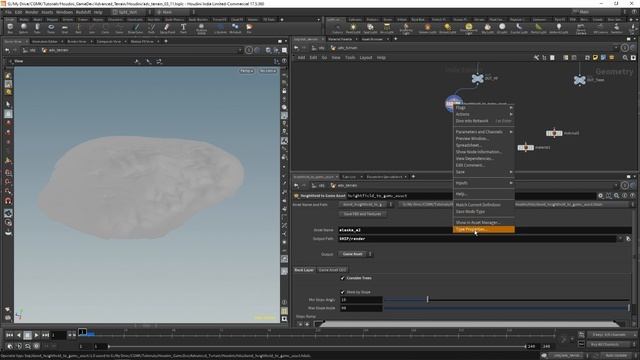The image size is (640, 360).
Task: Toggle the parameter pane pin circle button
Action: click(624, 185)
